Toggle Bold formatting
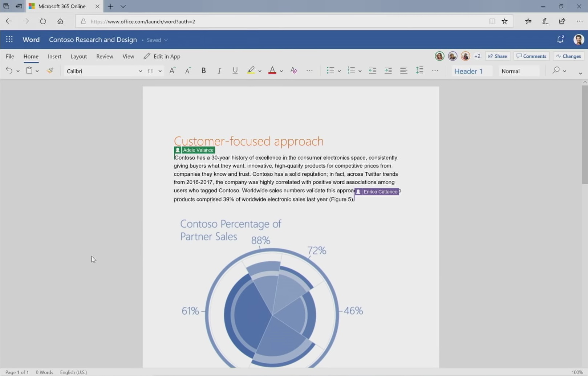 (203, 71)
